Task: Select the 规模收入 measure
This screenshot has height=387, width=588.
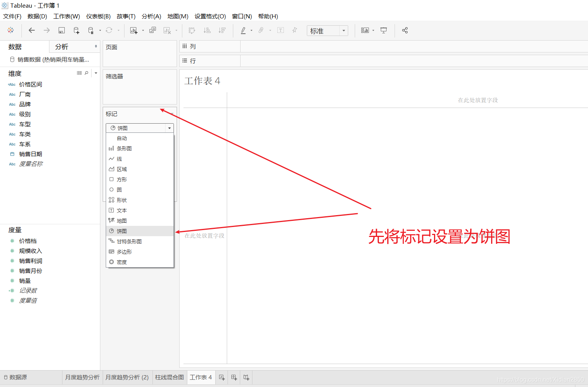Action: [31, 251]
